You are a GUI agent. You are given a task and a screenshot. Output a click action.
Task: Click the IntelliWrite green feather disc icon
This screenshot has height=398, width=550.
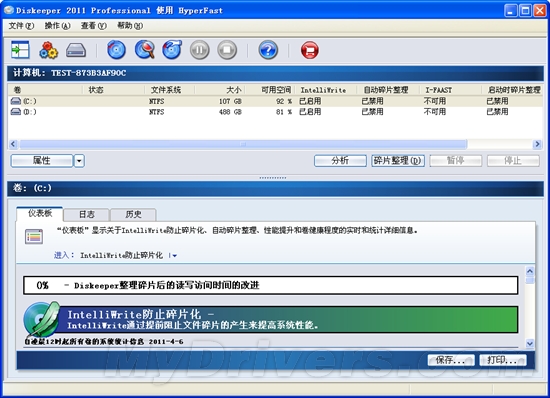pyautogui.click(x=41, y=319)
